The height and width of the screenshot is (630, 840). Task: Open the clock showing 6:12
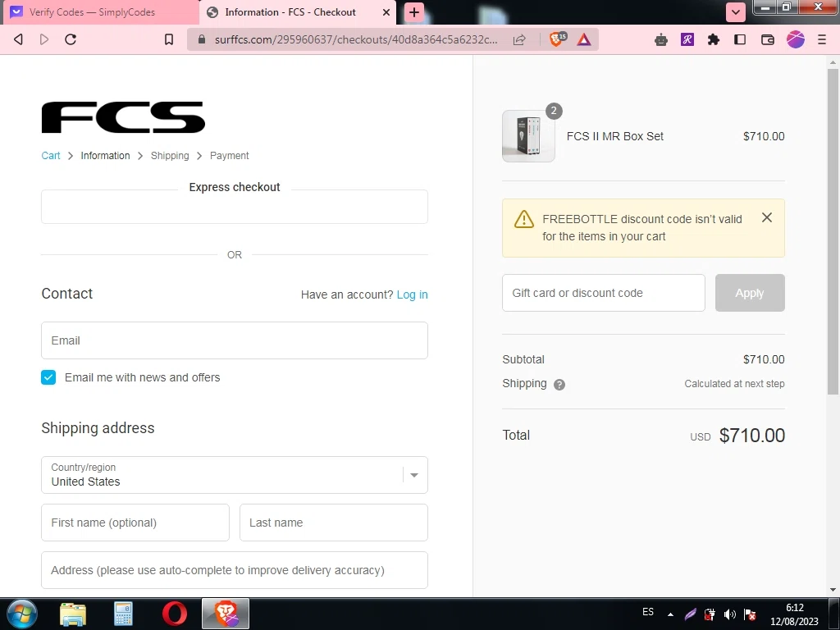(794, 614)
